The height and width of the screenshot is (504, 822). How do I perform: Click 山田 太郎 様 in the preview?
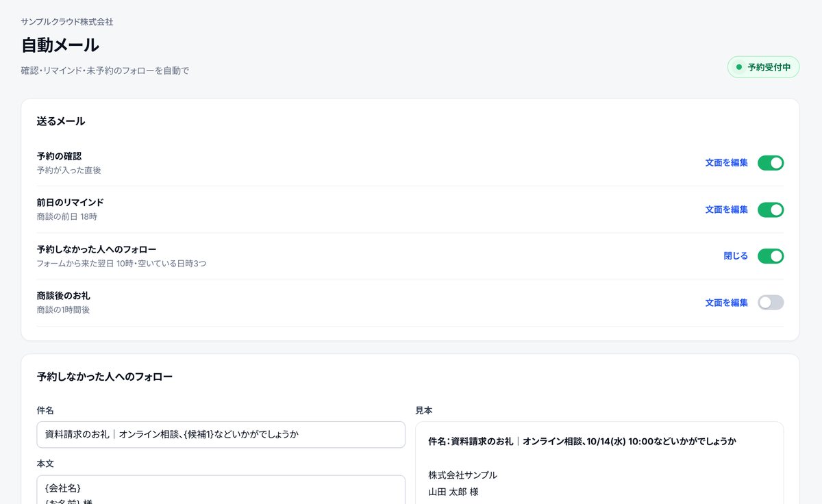click(453, 492)
